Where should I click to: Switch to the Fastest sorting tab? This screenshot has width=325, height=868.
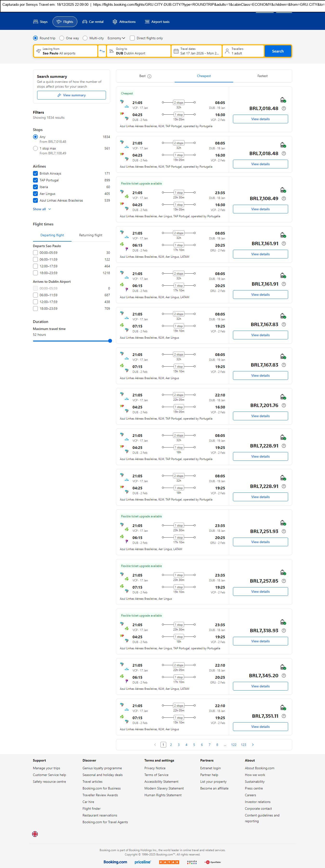point(262,76)
